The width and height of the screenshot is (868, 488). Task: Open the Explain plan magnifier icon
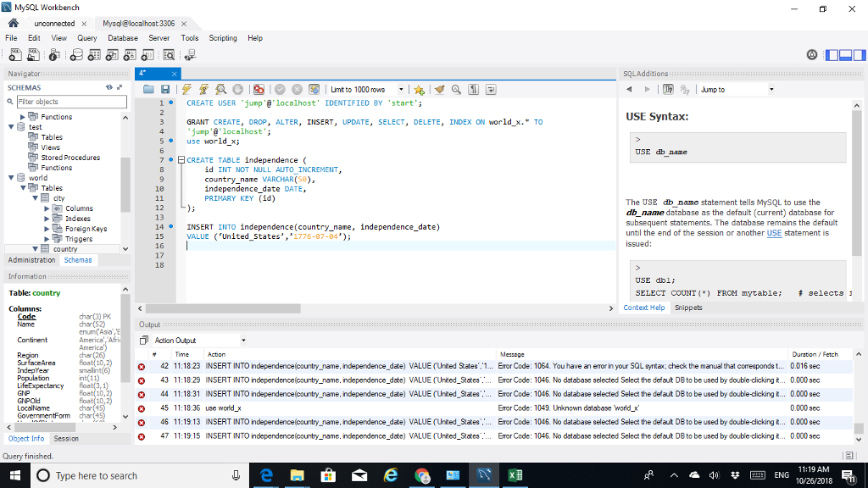tap(222, 89)
